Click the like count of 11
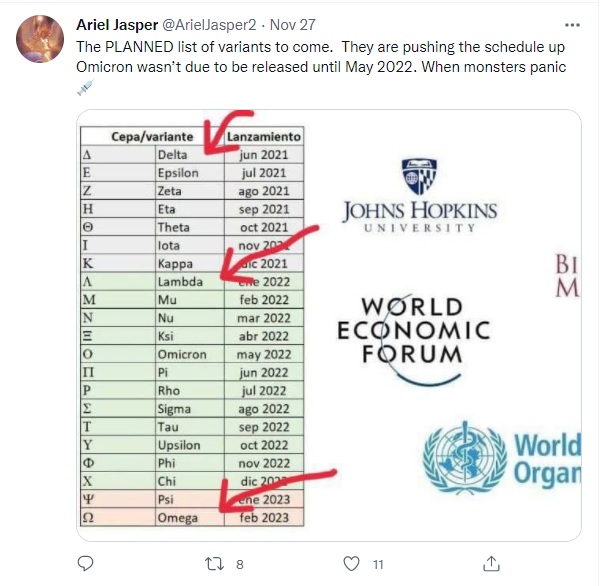The width and height of the screenshot is (603, 586). point(378,565)
